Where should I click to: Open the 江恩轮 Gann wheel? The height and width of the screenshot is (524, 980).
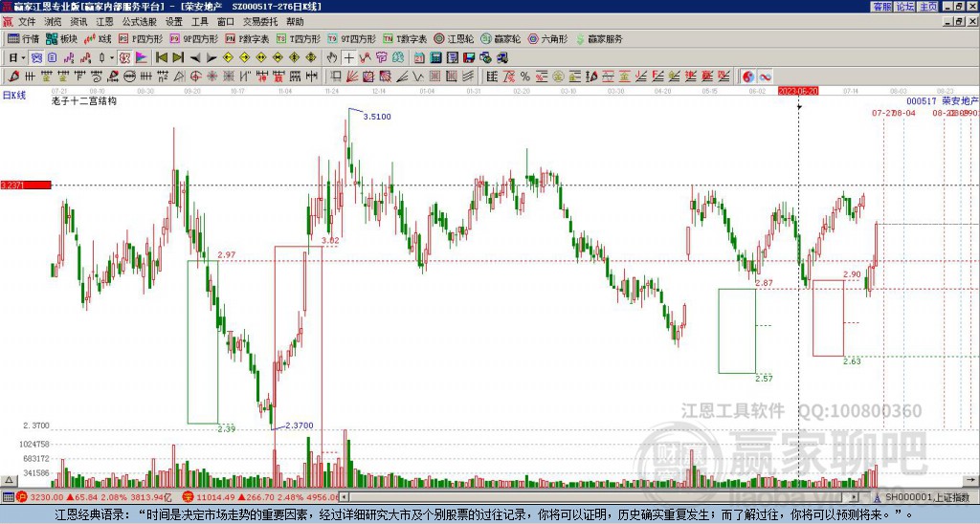pyautogui.click(x=453, y=38)
